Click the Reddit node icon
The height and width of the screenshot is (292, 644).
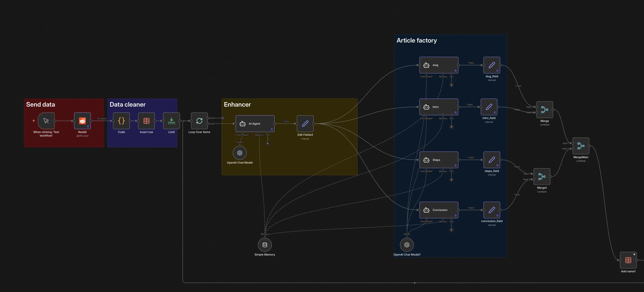pos(82,121)
